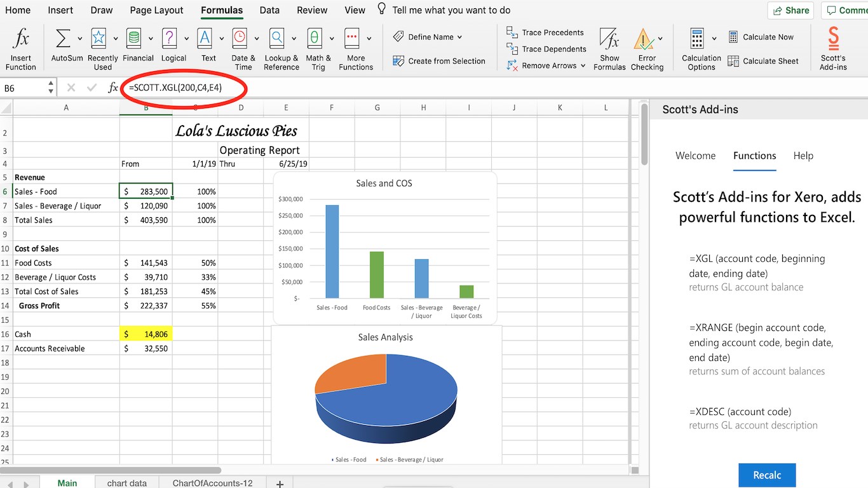Open Math & Trig functions icon

click(315, 39)
